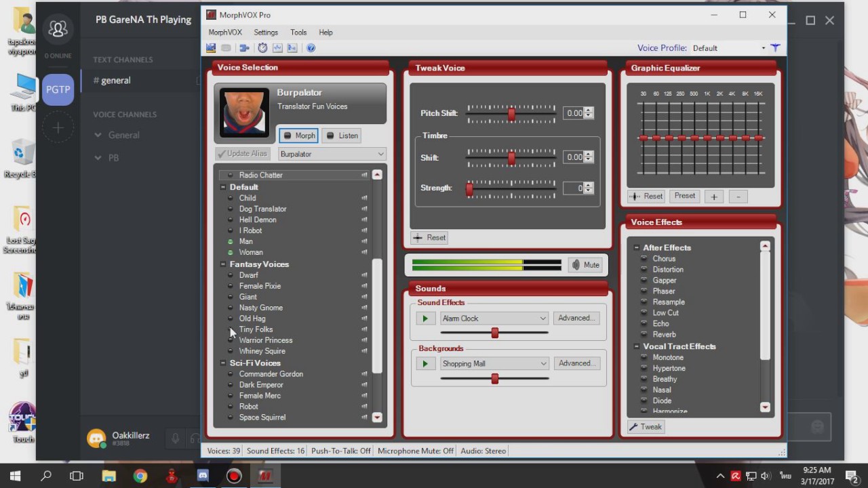Select the PGTP server icon in Discord
The height and width of the screenshot is (488, 868).
coord(58,89)
